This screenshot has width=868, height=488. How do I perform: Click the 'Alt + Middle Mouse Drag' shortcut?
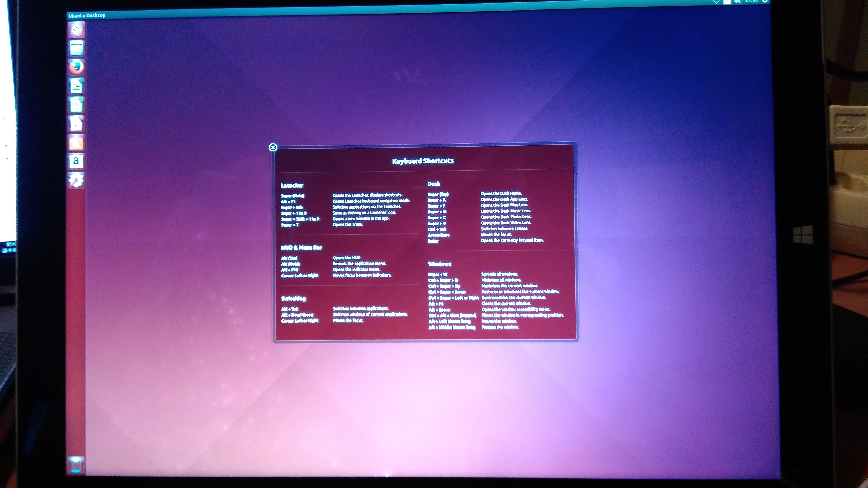pos(452,327)
